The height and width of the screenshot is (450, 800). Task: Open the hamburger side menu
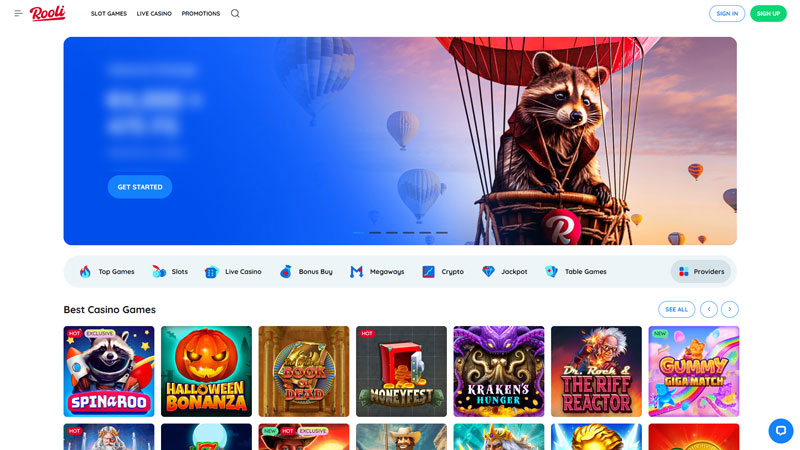pos(18,13)
